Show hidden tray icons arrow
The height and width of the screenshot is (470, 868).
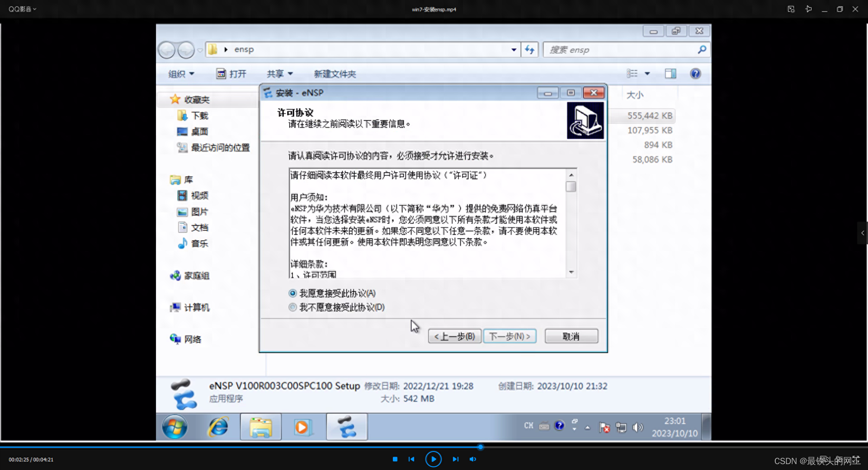[587, 427]
